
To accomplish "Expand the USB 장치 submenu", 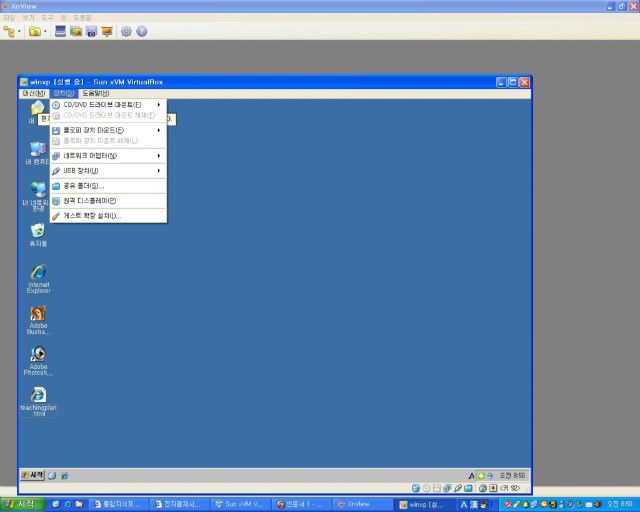I will (x=108, y=171).
